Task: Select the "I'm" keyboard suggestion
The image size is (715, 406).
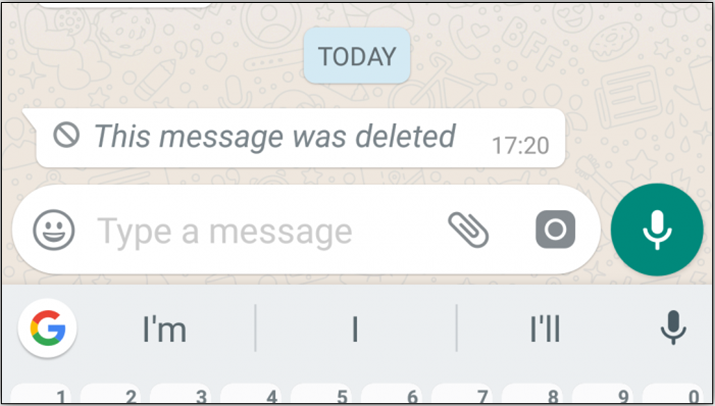Action: click(164, 329)
